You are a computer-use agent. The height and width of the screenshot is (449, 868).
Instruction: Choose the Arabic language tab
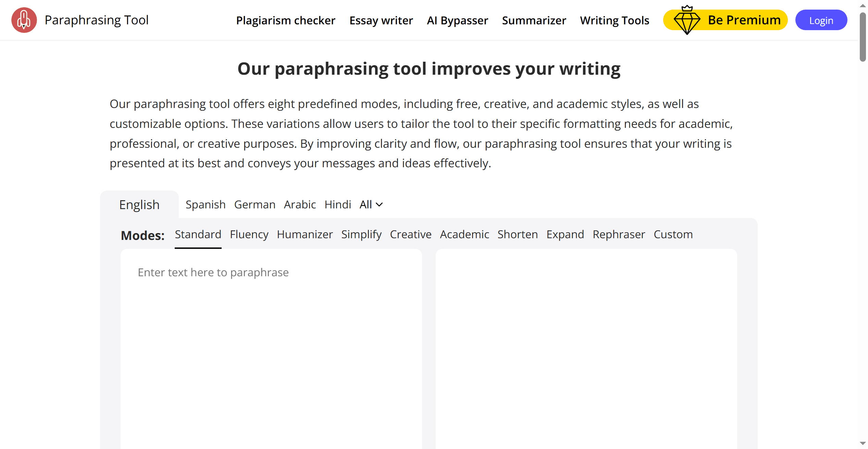coord(300,205)
